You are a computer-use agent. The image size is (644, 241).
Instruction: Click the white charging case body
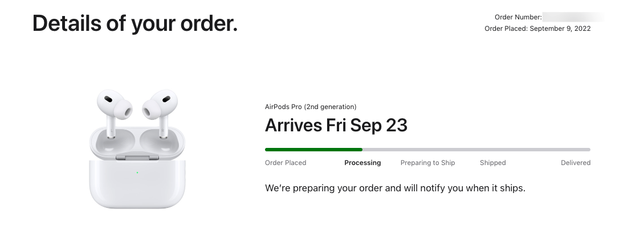137,186
